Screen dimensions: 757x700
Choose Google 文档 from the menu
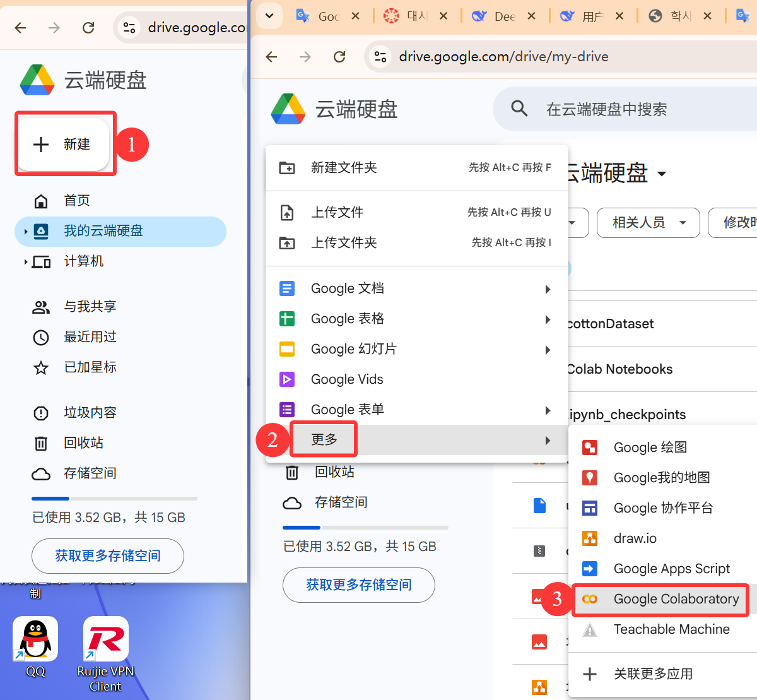[417, 289]
